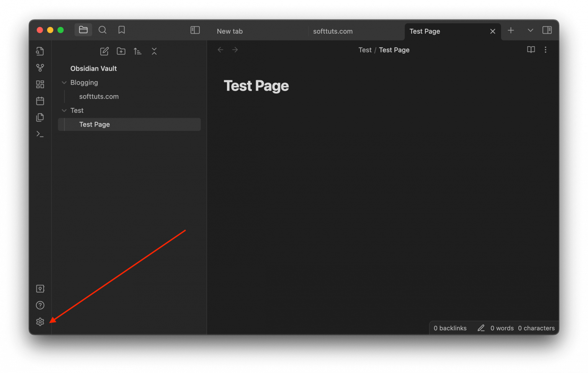Switch to softtuts.com tab
Viewport: 588px width, 373px height.
pos(333,31)
